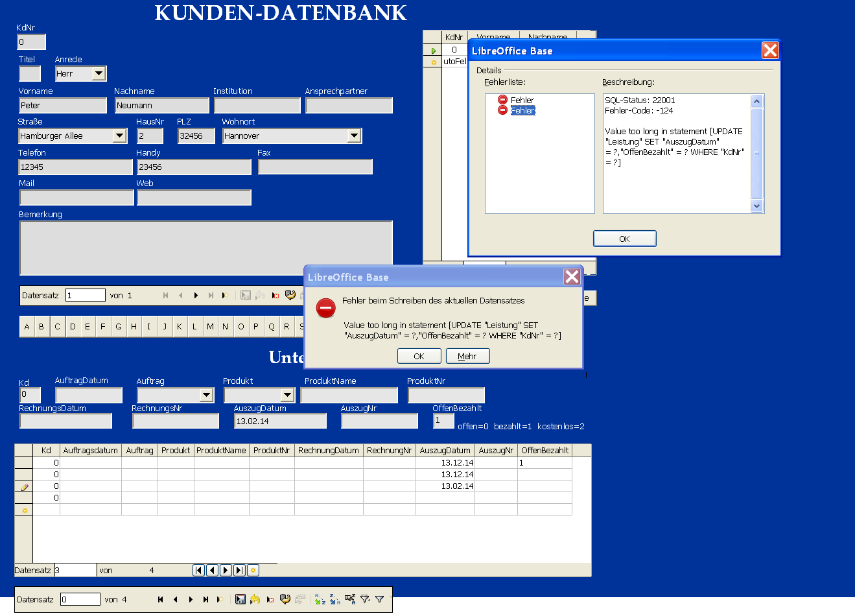Filter by letter R button

(x=287, y=327)
